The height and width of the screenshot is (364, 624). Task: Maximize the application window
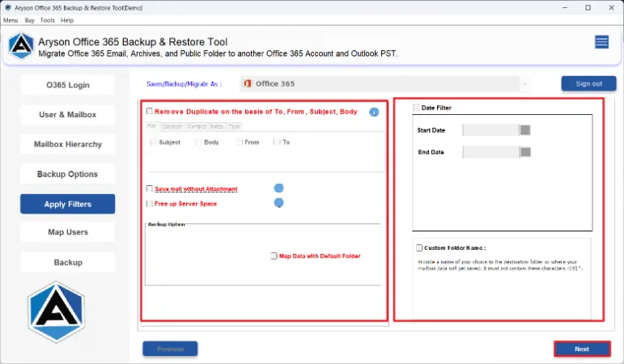pyautogui.click(x=588, y=7)
